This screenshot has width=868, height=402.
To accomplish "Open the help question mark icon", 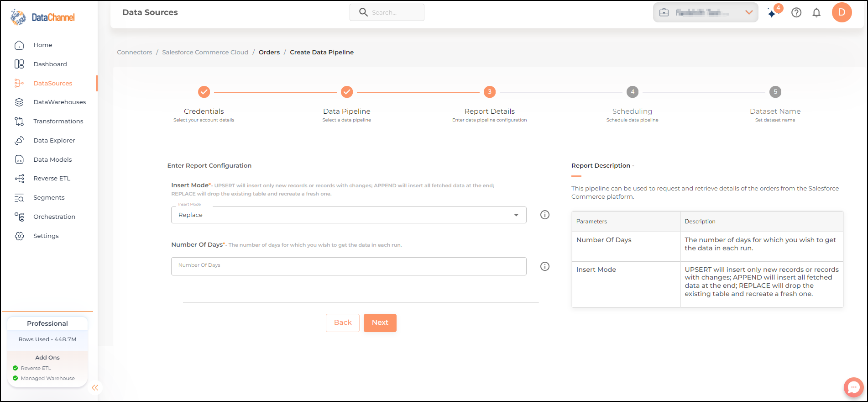I will pyautogui.click(x=796, y=13).
